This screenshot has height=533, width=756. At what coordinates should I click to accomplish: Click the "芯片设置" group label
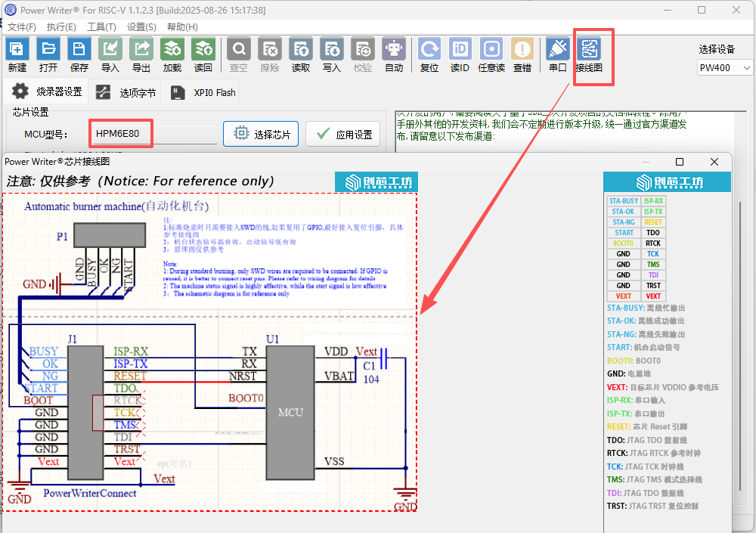coord(30,113)
